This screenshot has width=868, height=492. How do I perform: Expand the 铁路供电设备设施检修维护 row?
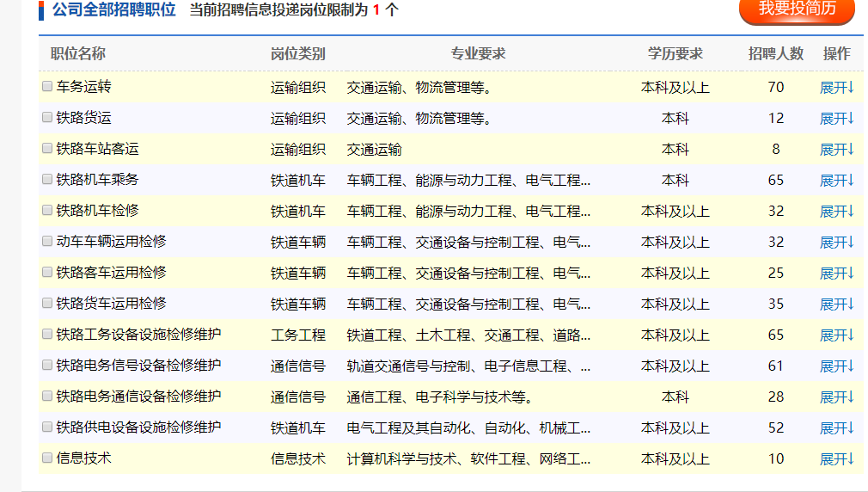point(836,428)
